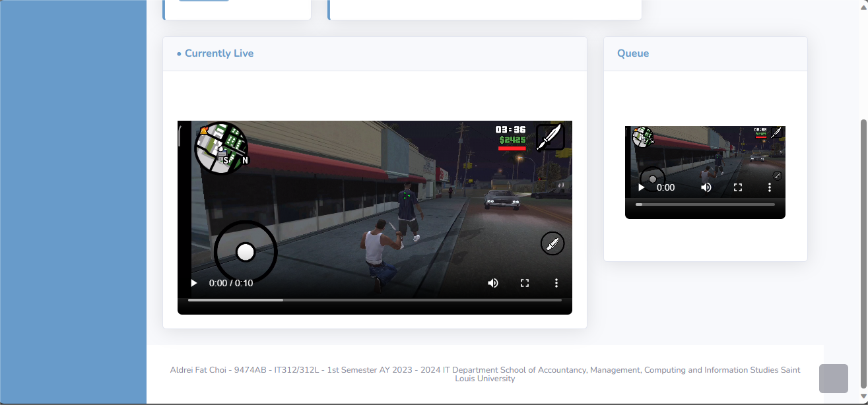The width and height of the screenshot is (868, 405).
Task: Click the footer text mentioning Saint Louis University
Action: [x=485, y=374]
